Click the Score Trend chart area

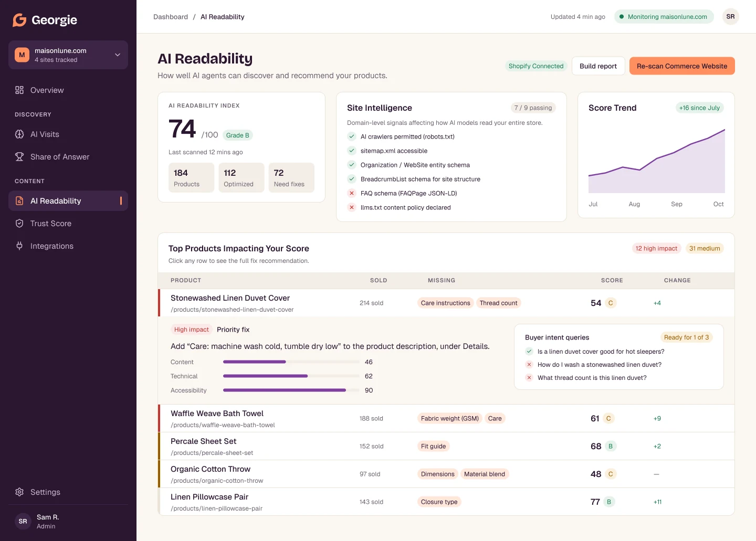pyautogui.click(x=656, y=161)
